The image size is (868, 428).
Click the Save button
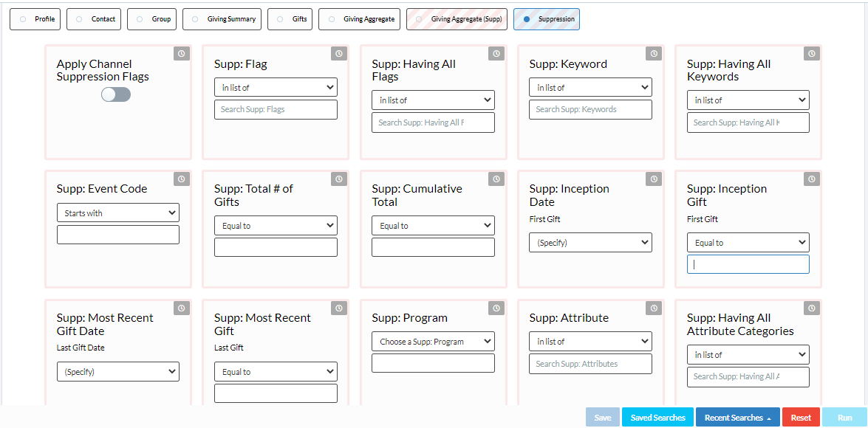pos(603,418)
